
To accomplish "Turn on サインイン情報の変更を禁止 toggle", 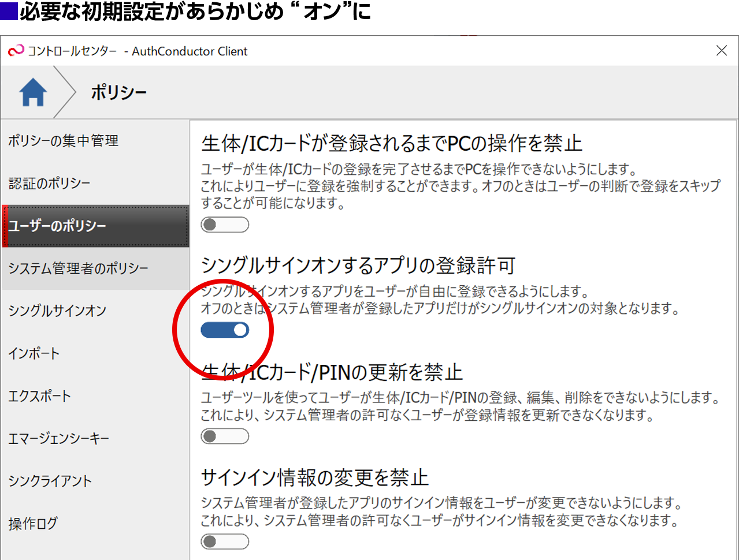I will click(225, 541).
